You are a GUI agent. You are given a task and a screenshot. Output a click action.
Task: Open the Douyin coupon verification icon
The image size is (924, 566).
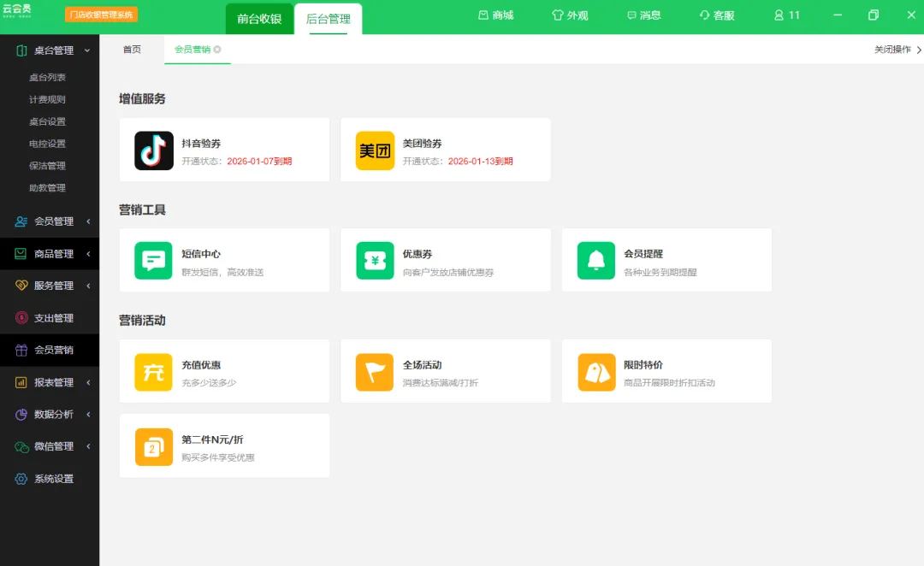click(154, 150)
